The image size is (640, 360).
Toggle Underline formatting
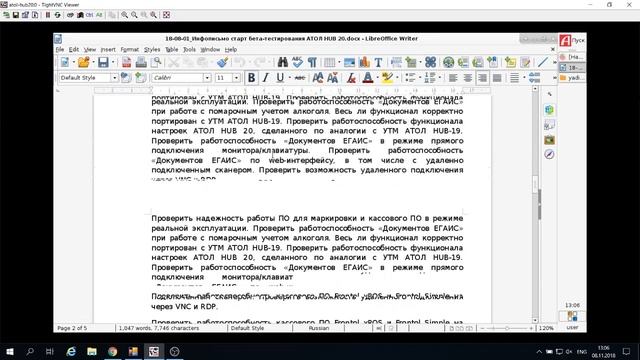(280, 78)
